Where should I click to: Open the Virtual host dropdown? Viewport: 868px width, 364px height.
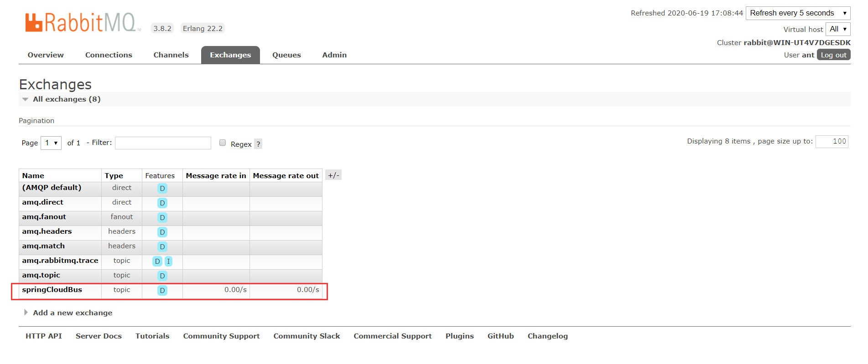[x=838, y=29]
